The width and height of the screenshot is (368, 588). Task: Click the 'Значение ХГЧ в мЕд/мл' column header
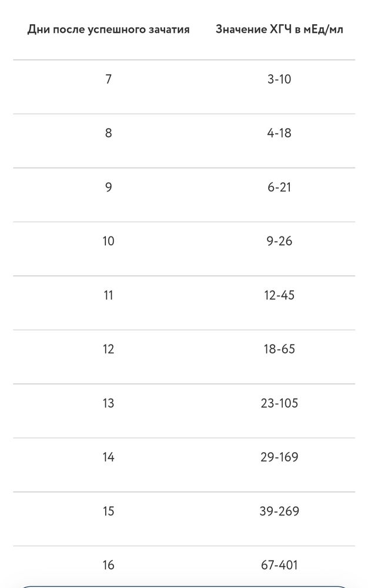(279, 29)
